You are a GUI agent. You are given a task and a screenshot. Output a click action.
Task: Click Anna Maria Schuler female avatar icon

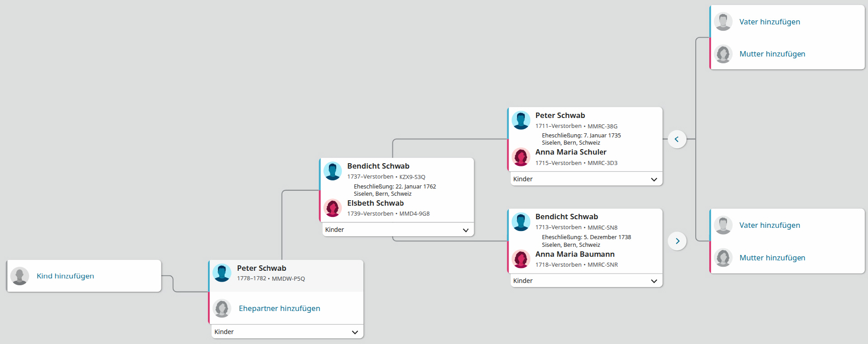point(521,157)
